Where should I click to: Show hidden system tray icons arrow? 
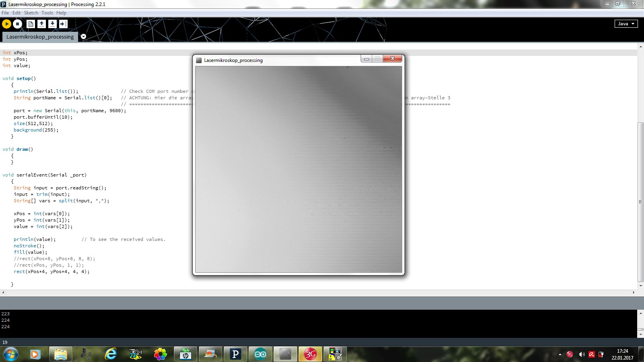(560, 354)
